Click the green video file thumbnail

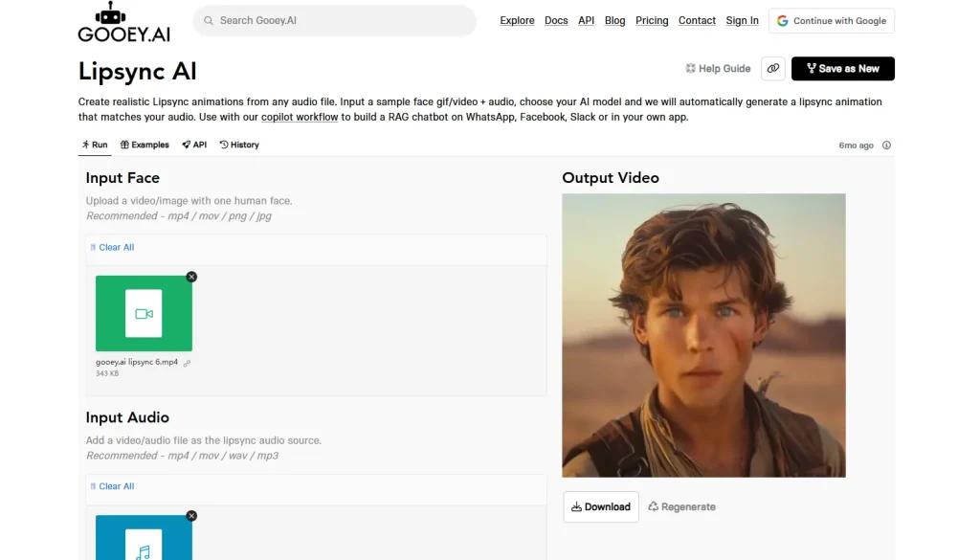[144, 313]
